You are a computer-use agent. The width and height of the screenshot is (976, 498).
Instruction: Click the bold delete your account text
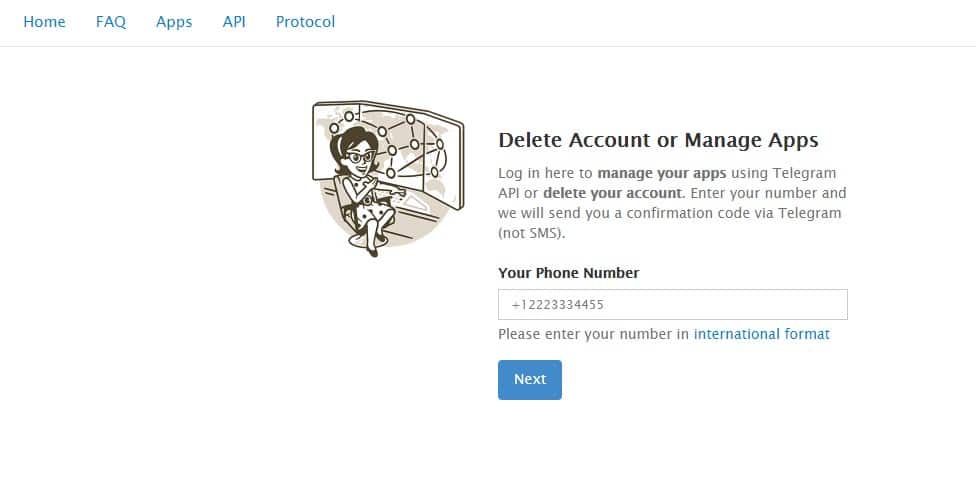tap(613, 192)
